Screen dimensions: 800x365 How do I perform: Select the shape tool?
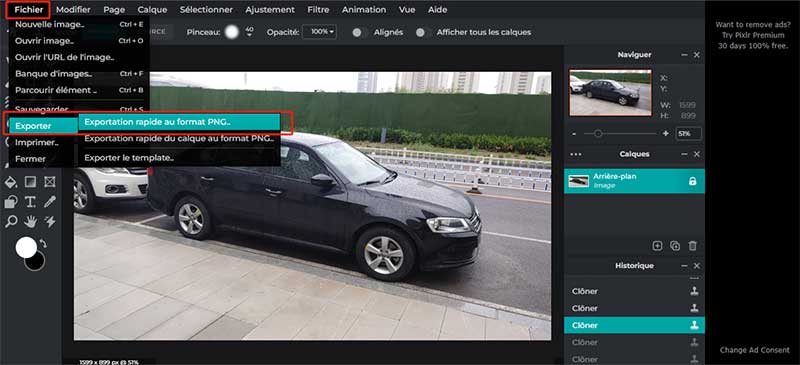(11, 202)
